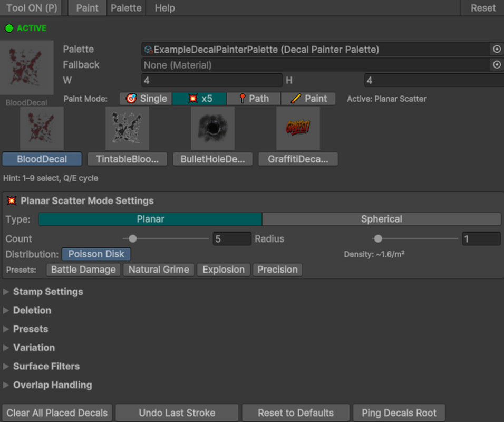Select the BulletHole decal thumbnail
The height and width of the screenshot is (422, 504).
coord(212,128)
